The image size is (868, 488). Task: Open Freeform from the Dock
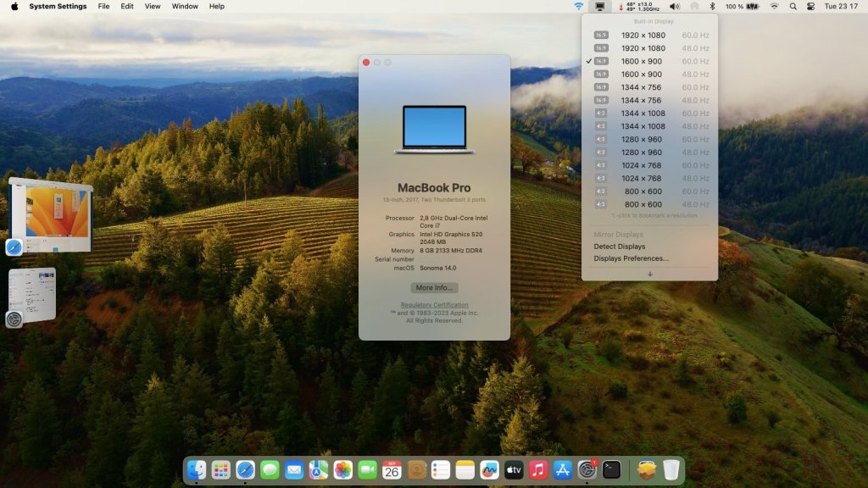490,469
